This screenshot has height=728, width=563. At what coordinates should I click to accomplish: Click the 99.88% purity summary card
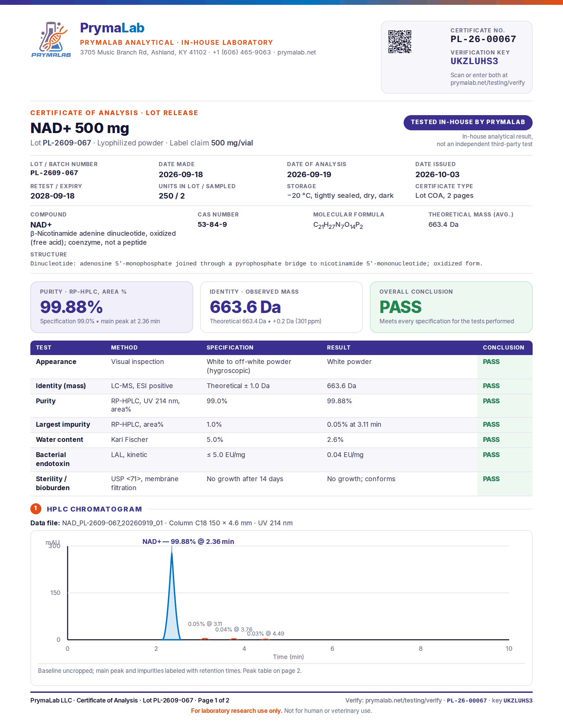pos(111,307)
